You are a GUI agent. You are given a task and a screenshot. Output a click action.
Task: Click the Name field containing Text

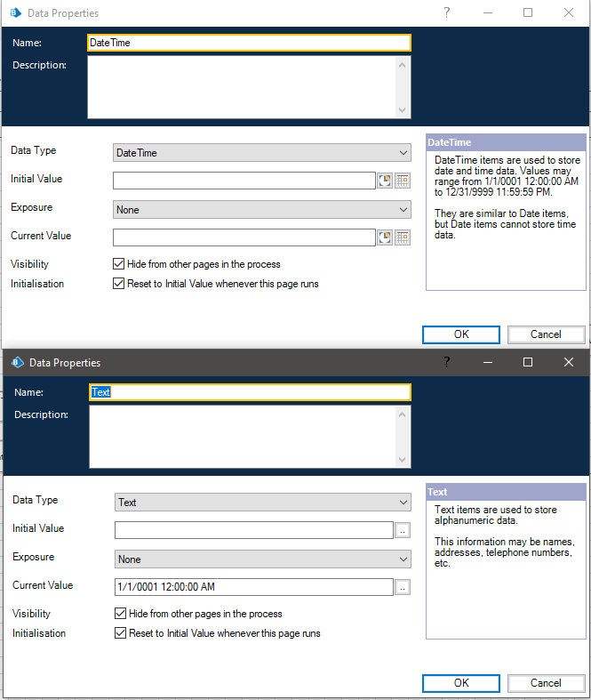(250, 392)
